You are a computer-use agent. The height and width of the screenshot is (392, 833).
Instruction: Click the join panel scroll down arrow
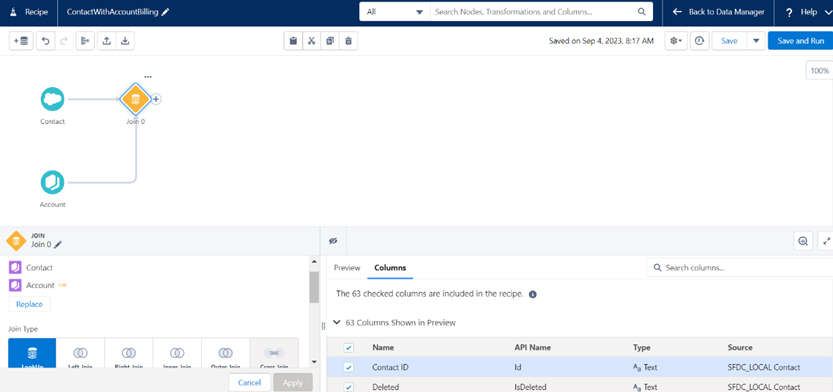tap(314, 362)
